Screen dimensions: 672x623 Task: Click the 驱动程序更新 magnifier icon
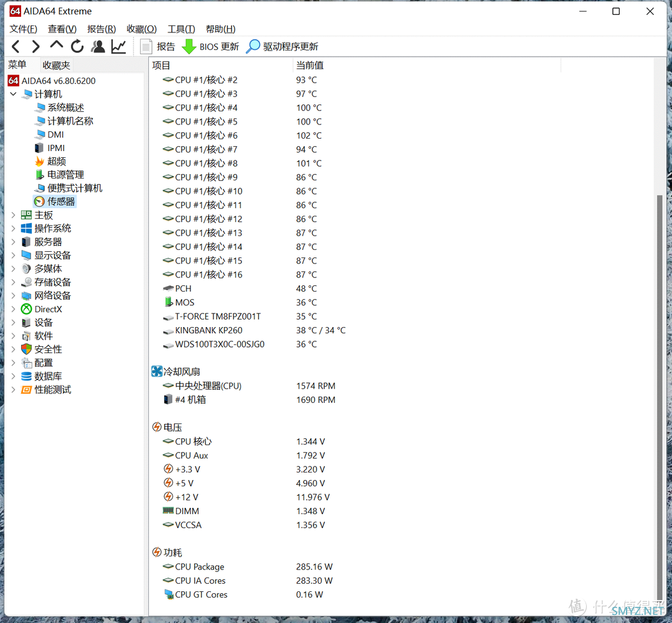coord(253,46)
